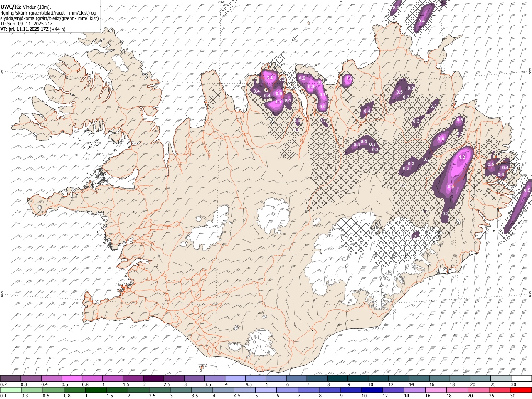The image size is (532, 399).
Task: Pick the bright red 30 rain legend swatch
Action: [x=521, y=390]
